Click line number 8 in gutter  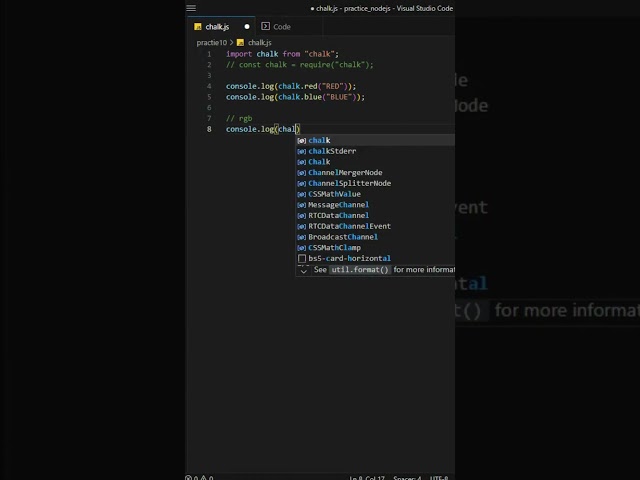[x=209, y=129]
